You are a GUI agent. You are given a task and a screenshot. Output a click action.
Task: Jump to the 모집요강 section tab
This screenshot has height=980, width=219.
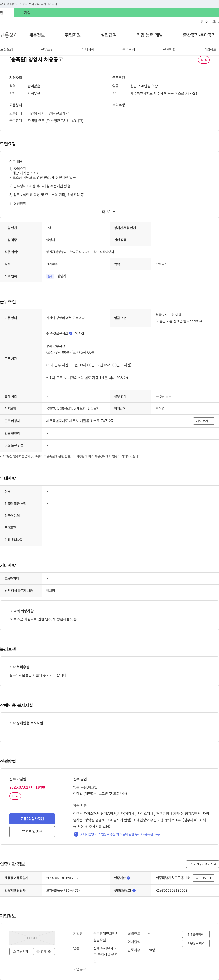point(6,49)
